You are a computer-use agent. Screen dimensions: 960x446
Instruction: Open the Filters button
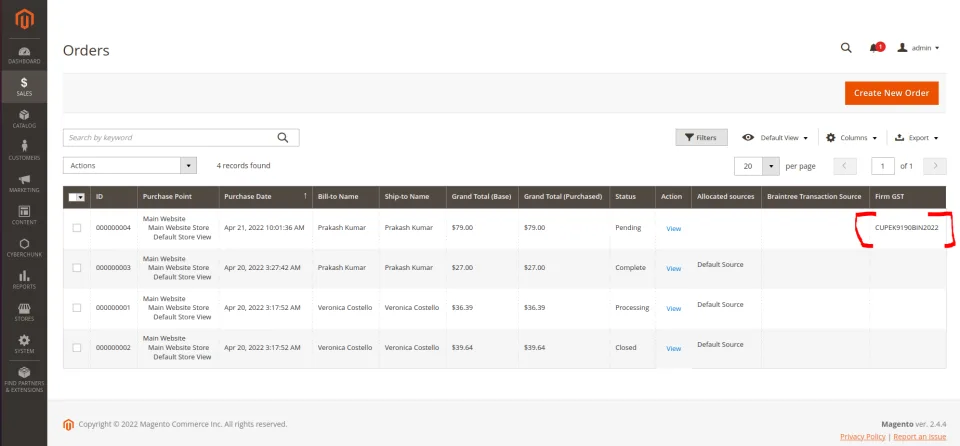(x=701, y=138)
